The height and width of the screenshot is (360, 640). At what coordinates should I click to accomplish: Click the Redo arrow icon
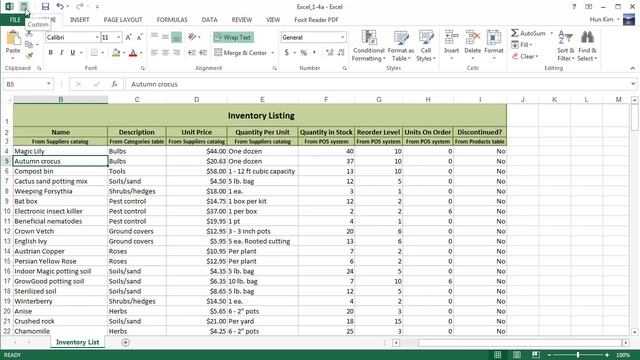80,7
